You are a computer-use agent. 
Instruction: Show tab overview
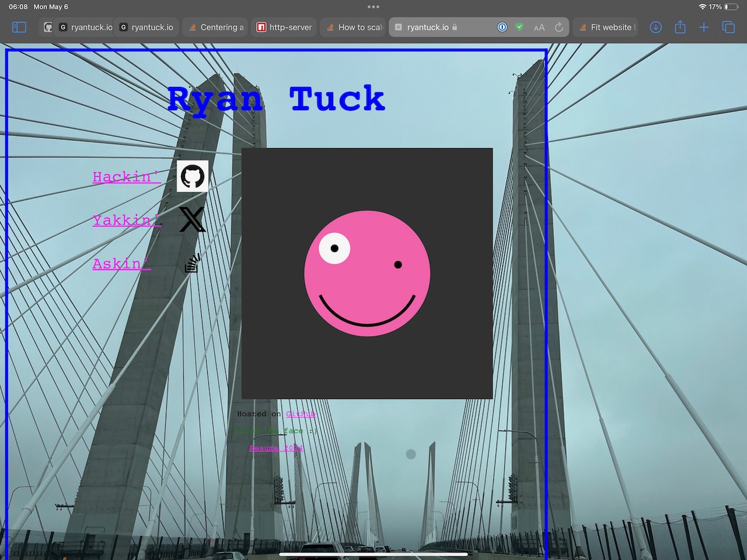click(728, 27)
